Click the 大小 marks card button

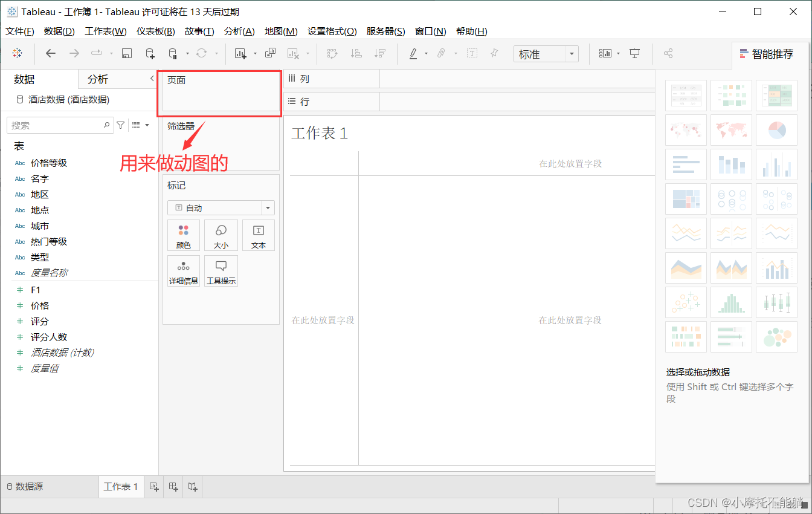[x=221, y=235]
